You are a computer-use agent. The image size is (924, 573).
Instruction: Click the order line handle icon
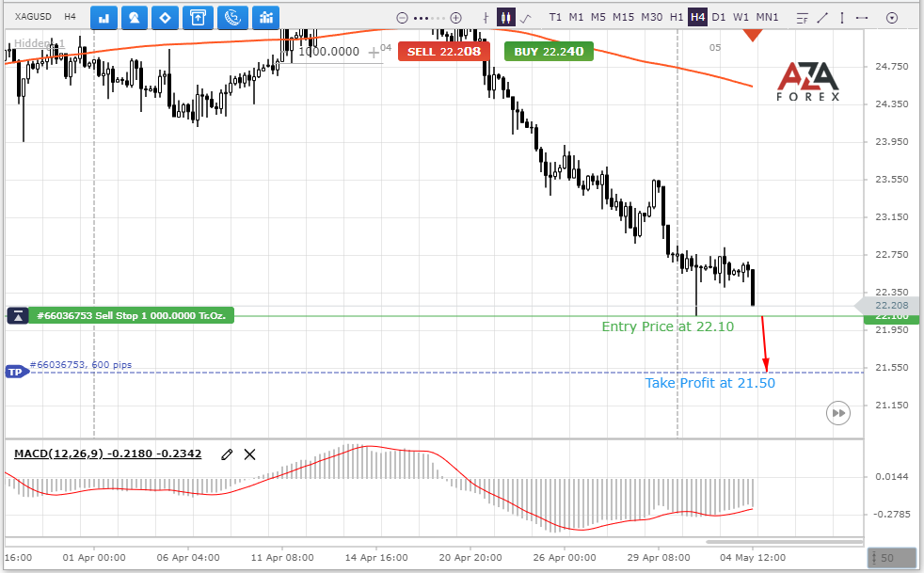18,316
